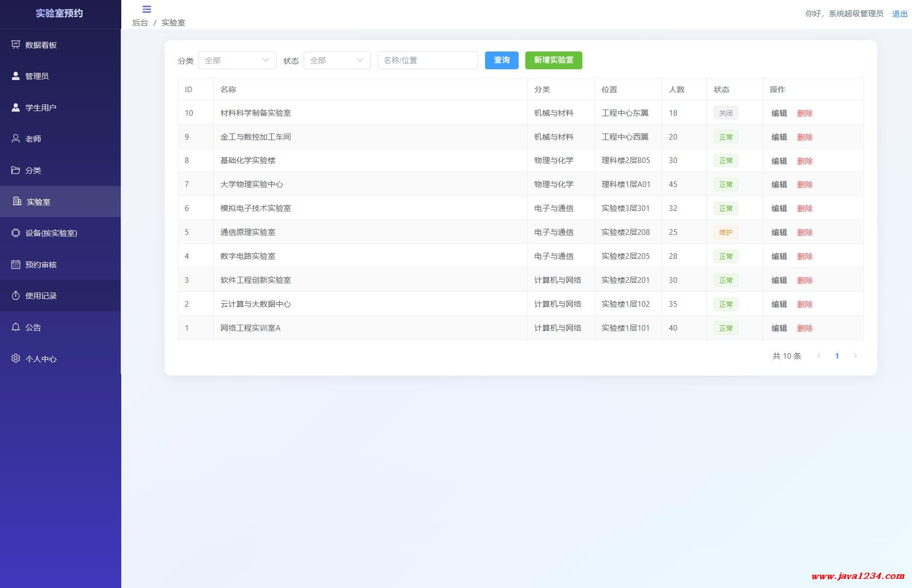912x588 pixels.
Task: Open the 学生用户 menu item
Action: coord(41,108)
